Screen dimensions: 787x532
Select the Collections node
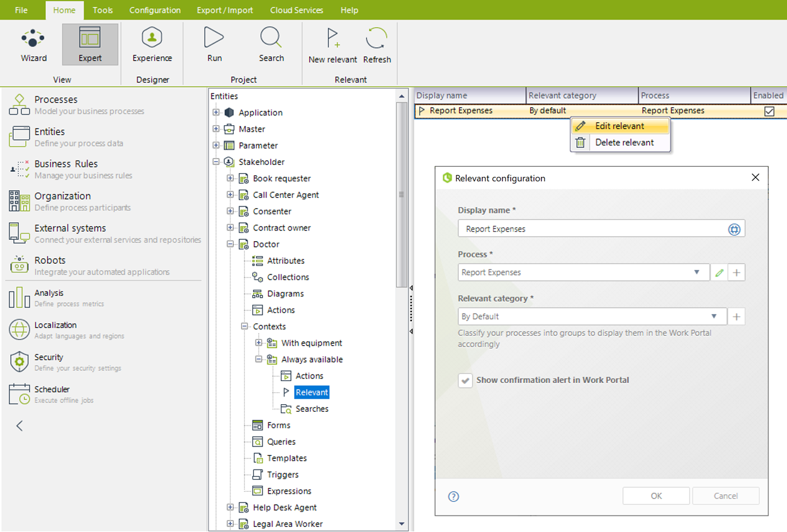coord(288,277)
